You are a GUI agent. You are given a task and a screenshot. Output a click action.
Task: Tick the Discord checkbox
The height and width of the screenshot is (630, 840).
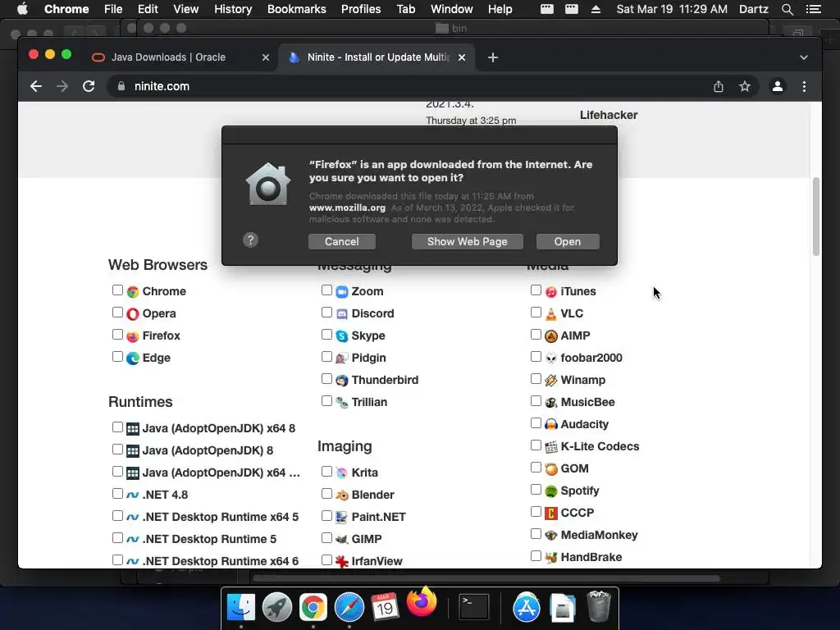click(326, 313)
